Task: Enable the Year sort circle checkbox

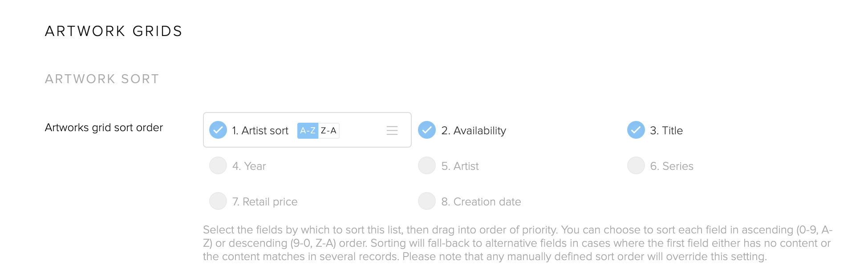Action: tap(218, 165)
